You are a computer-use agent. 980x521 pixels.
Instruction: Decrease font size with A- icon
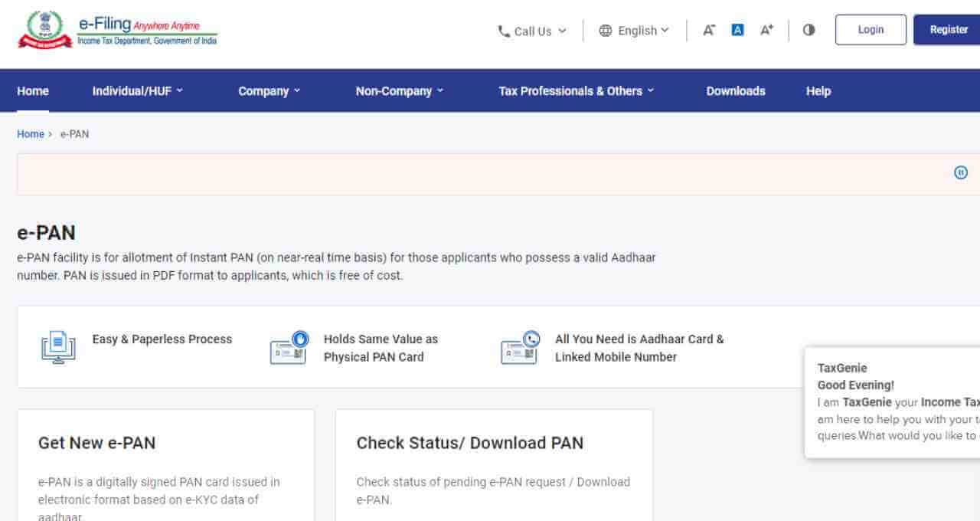[709, 30]
